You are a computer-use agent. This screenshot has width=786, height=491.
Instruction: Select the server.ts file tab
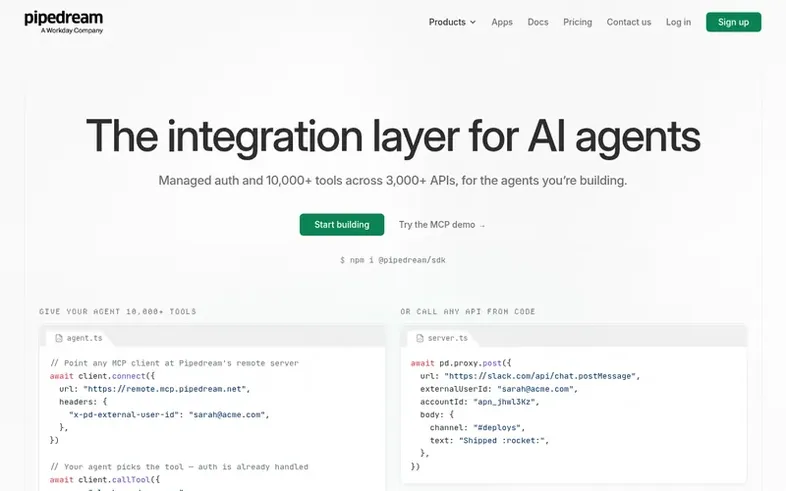[x=442, y=338]
